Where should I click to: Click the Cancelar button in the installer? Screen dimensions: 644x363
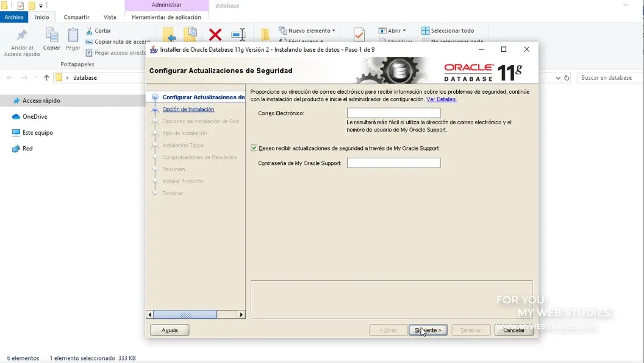click(514, 330)
